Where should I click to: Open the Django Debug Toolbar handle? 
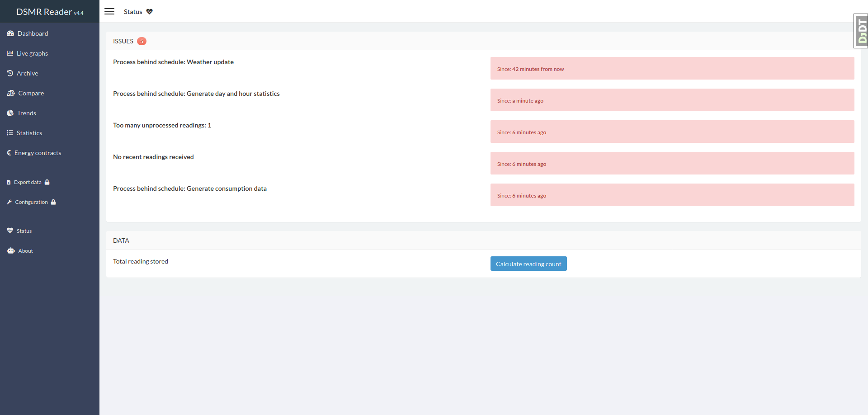pyautogui.click(x=861, y=31)
